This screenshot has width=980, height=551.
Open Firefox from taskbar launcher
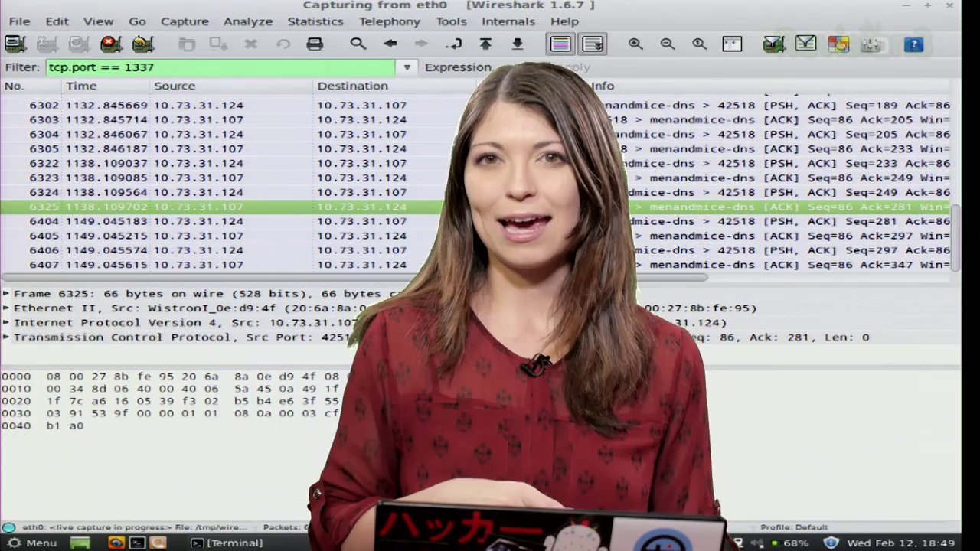click(x=116, y=543)
